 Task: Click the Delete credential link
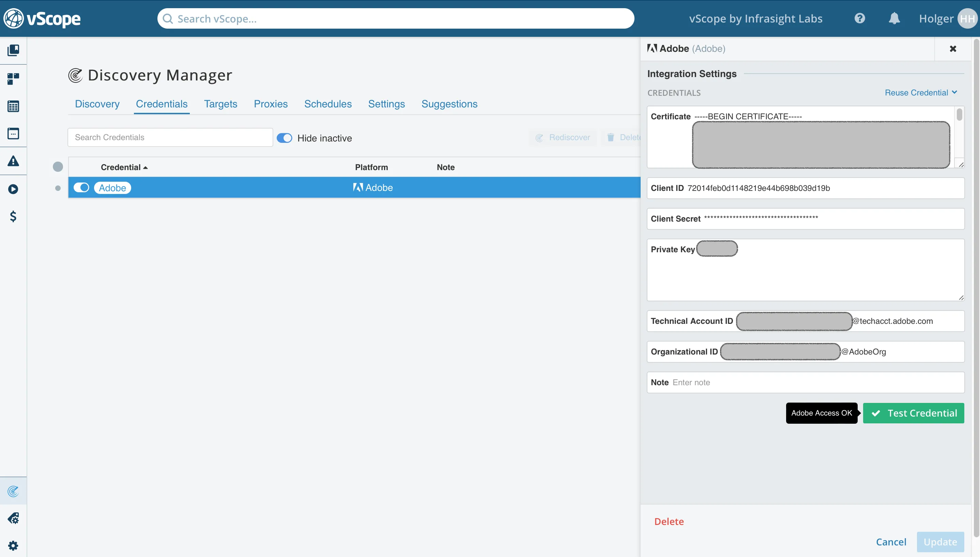pyautogui.click(x=669, y=521)
